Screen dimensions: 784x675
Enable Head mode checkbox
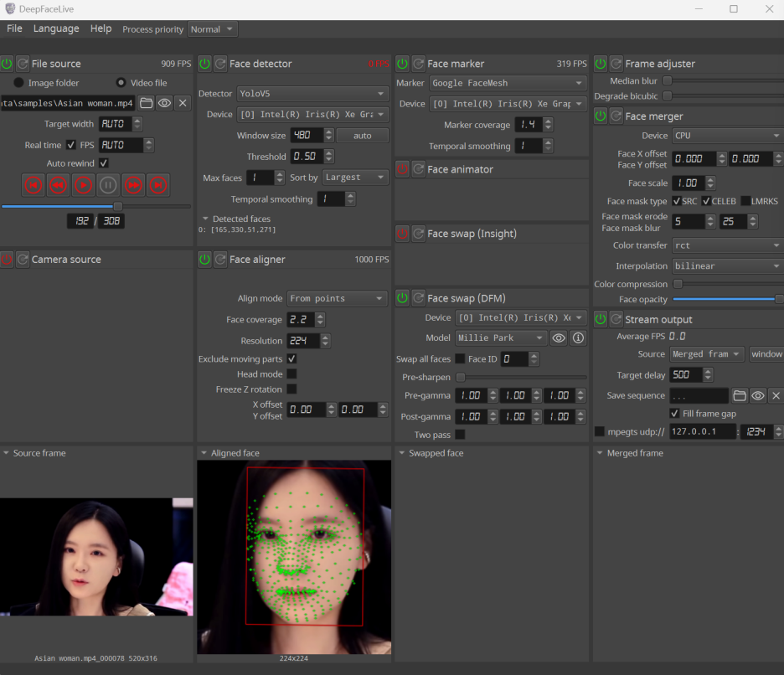pos(292,374)
